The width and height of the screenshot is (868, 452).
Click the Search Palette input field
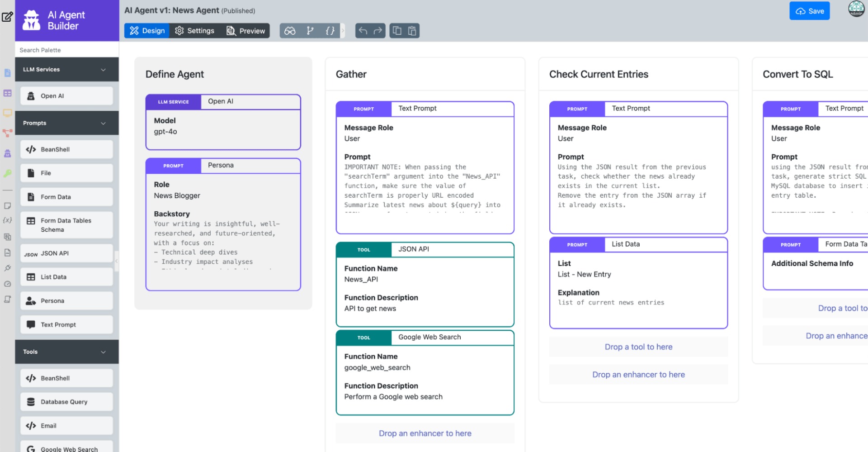click(x=67, y=50)
